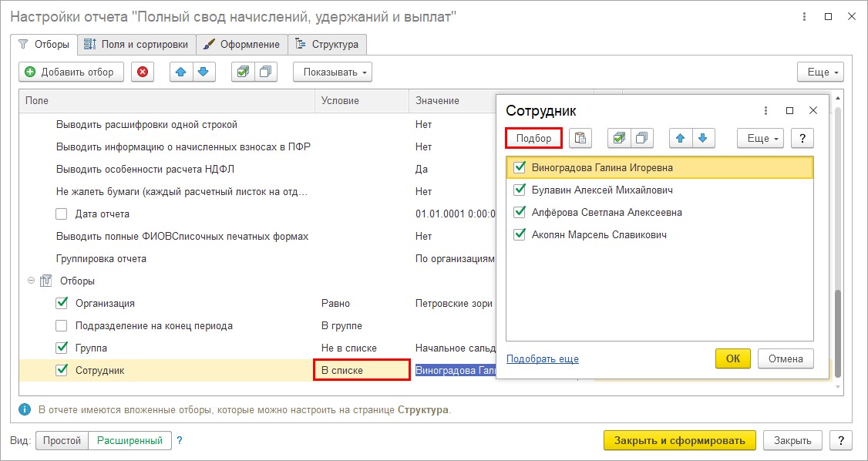This screenshot has width=868, height=461.
Task: Enable the Дата отчета checkbox
Action: pyautogui.click(x=62, y=214)
